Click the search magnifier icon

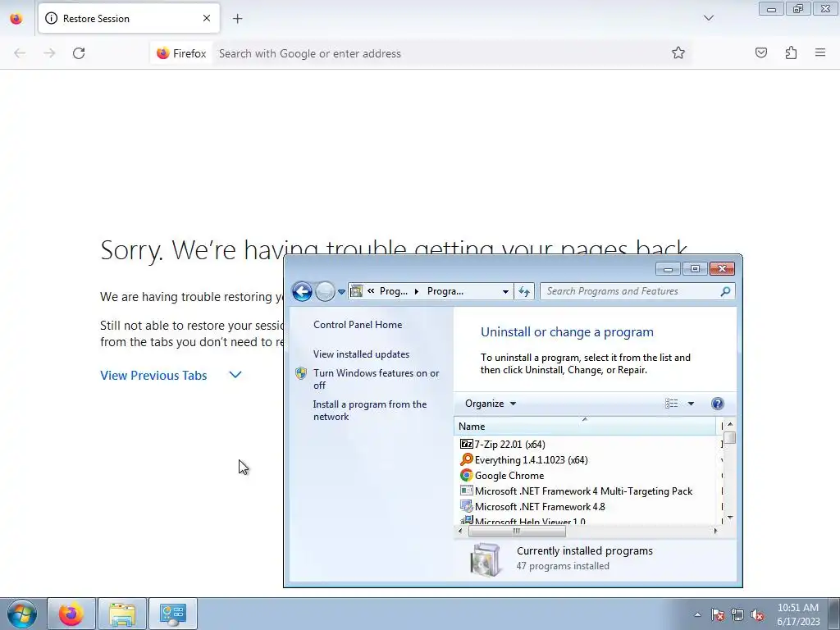tap(725, 291)
